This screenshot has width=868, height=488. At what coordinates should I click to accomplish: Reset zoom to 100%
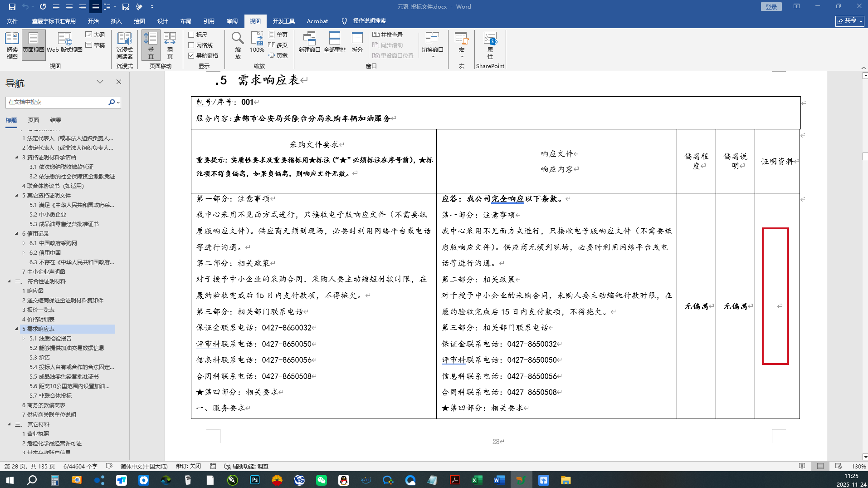257,43
